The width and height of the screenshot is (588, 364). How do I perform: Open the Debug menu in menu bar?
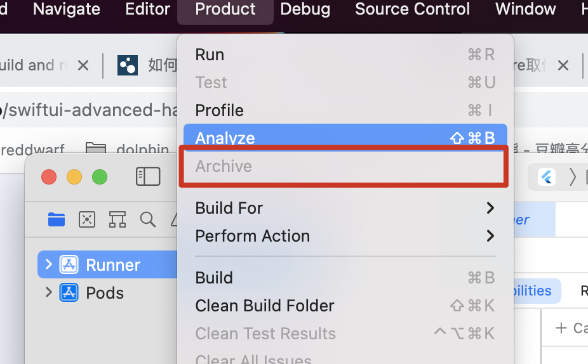click(305, 9)
